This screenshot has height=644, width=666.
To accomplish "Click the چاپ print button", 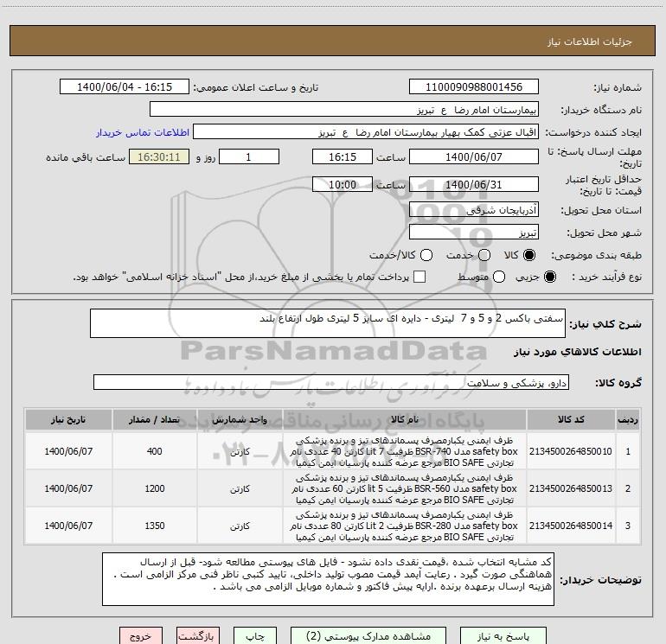I will click(x=255, y=636).
